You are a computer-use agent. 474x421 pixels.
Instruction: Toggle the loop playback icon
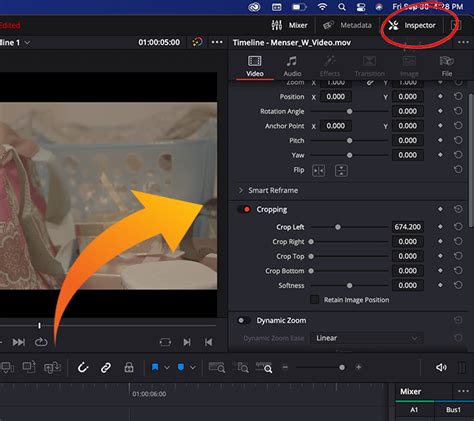41,342
